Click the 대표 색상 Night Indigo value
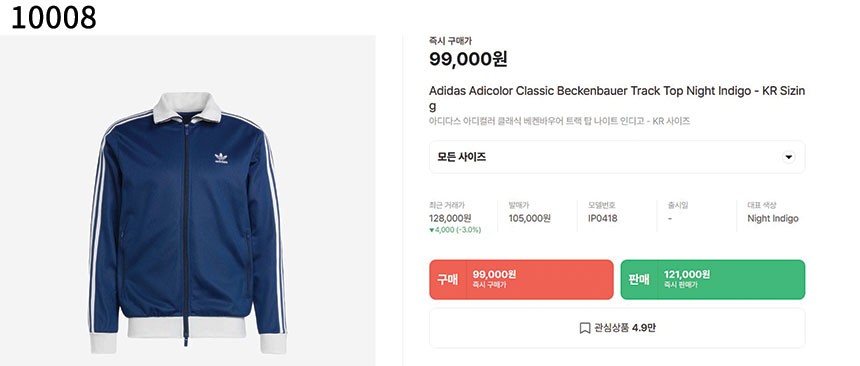 pos(773,218)
